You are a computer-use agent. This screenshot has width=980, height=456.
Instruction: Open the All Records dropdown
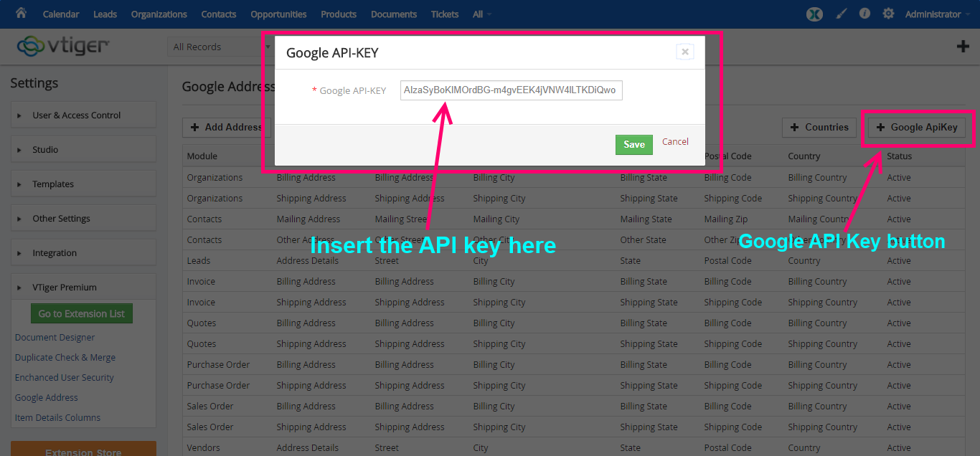coord(215,46)
